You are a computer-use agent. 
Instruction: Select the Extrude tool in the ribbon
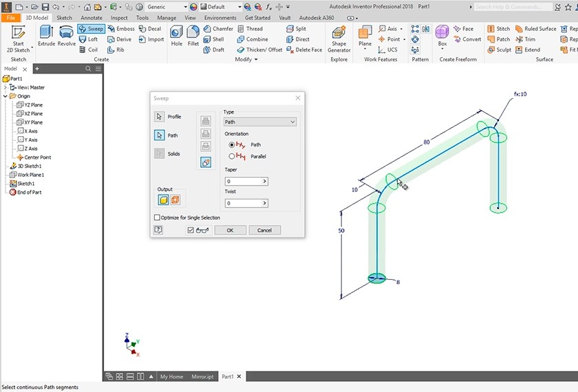pyautogui.click(x=46, y=35)
